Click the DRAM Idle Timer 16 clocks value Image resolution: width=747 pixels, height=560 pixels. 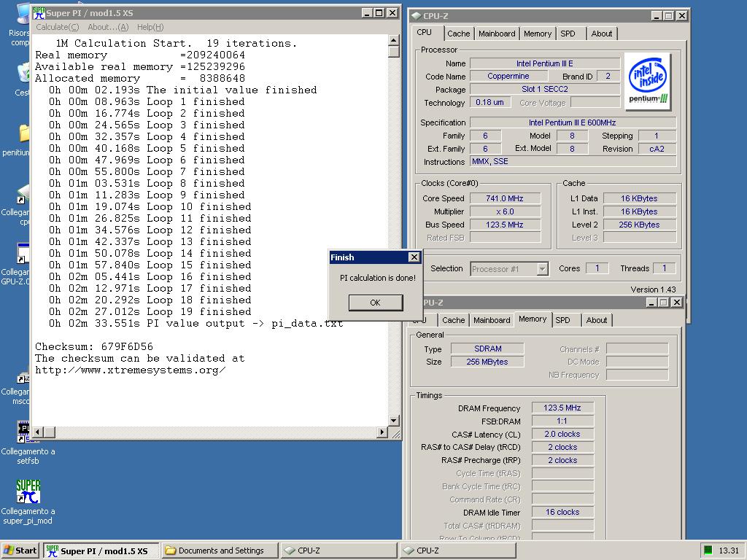[562, 513]
